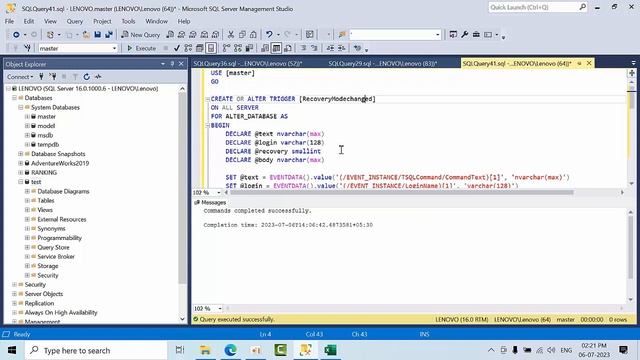The image size is (640, 360).
Task: Click the Messages results tab
Action: coord(210,202)
